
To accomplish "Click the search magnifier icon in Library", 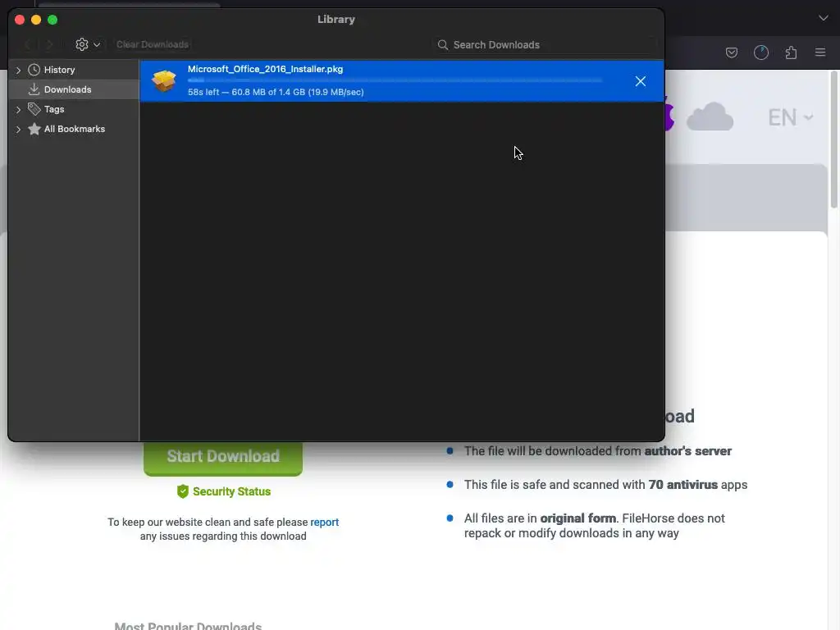I will [442, 45].
